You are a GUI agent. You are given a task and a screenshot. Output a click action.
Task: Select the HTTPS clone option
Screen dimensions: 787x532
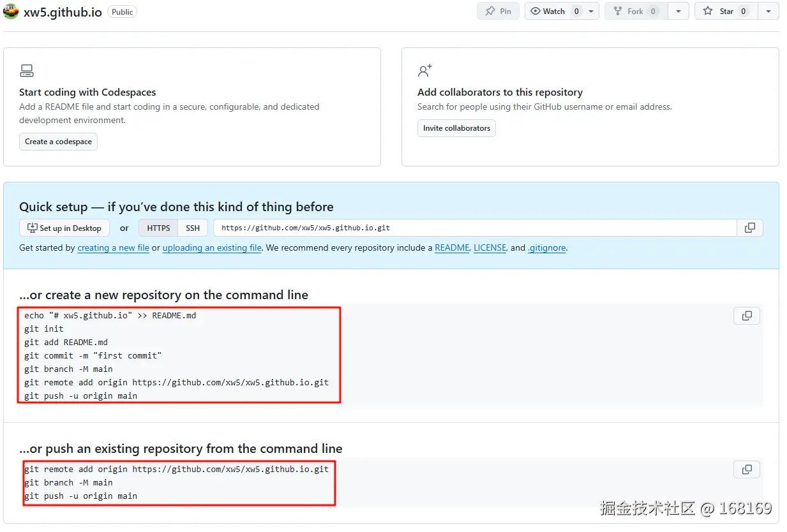click(158, 228)
